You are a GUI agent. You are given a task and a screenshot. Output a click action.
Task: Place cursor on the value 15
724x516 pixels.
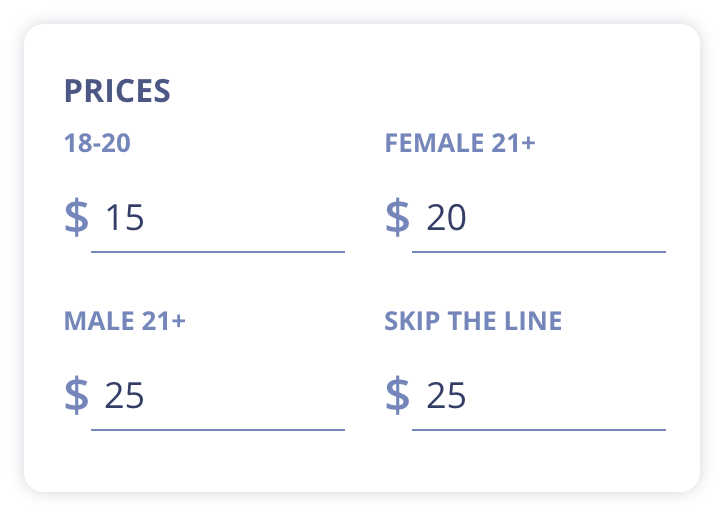pos(125,218)
